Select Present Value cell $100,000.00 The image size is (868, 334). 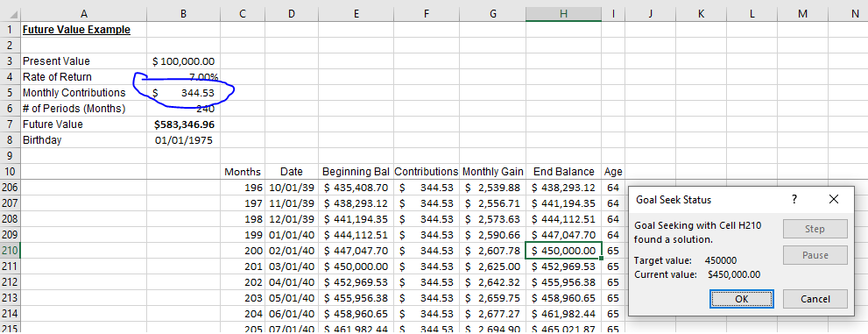click(183, 61)
